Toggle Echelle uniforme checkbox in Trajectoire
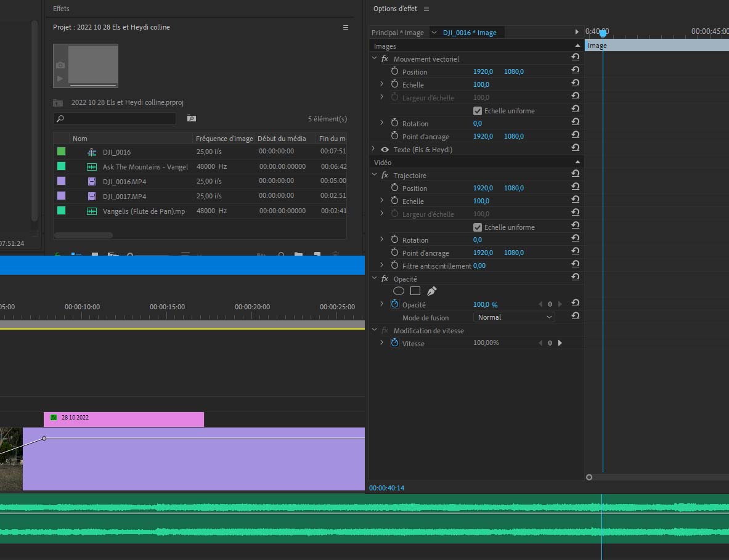Image resolution: width=729 pixels, height=560 pixels. (x=478, y=227)
